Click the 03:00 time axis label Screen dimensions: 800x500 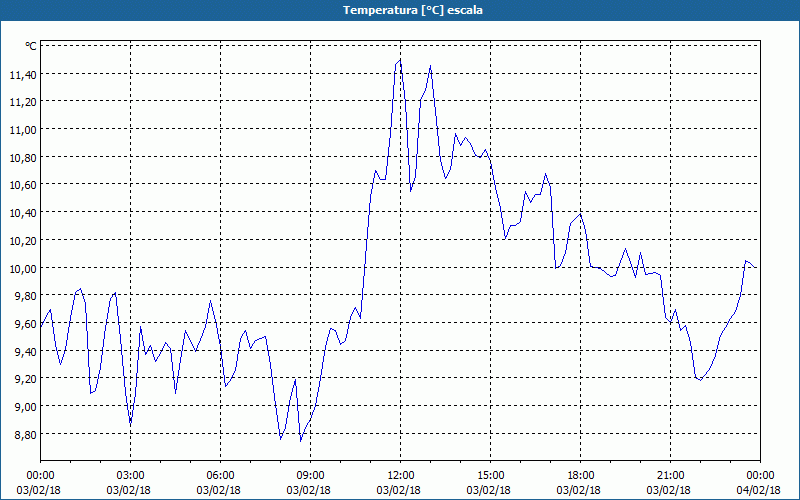[131, 476]
